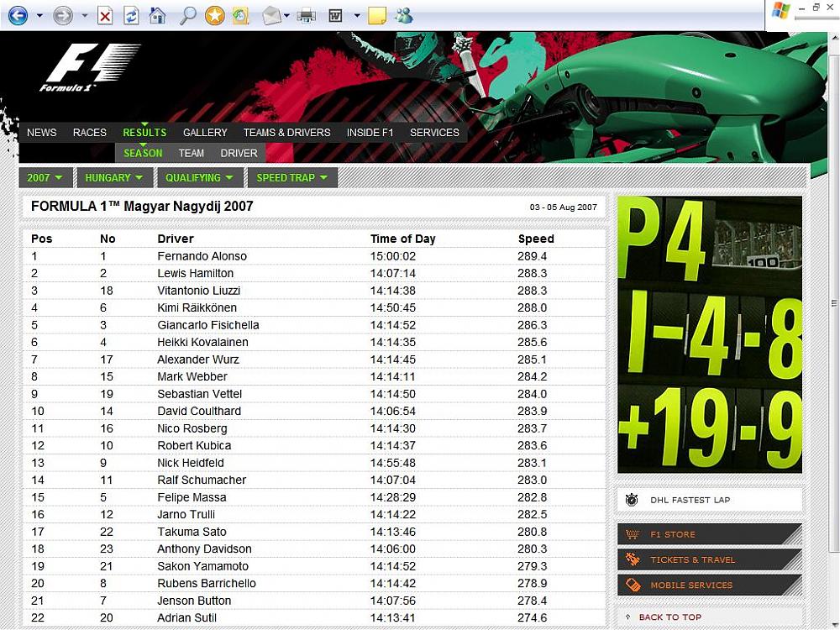Screen dimensions: 840x630
Task: Edit page with the Word icon
Action: [x=335, y=16]
